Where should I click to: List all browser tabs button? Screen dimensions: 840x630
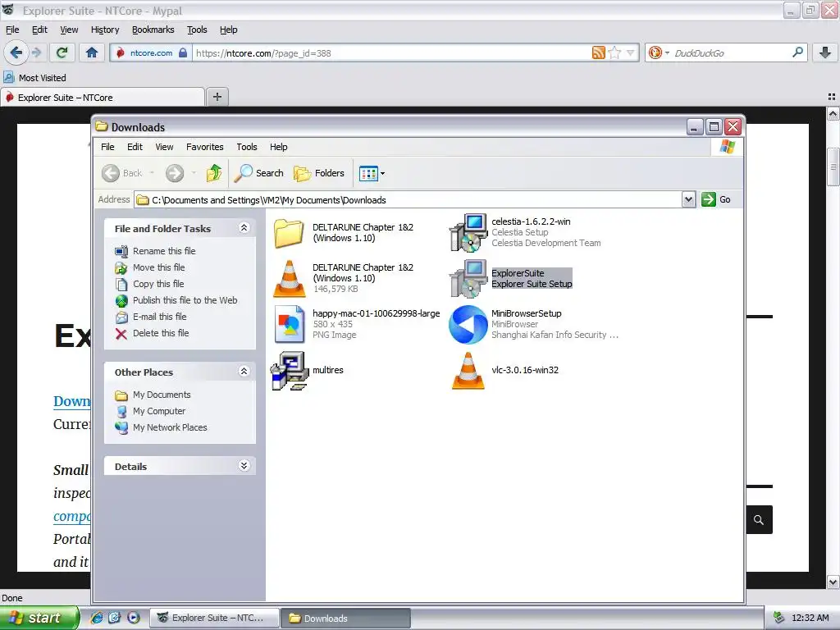[x=832, y=97]
